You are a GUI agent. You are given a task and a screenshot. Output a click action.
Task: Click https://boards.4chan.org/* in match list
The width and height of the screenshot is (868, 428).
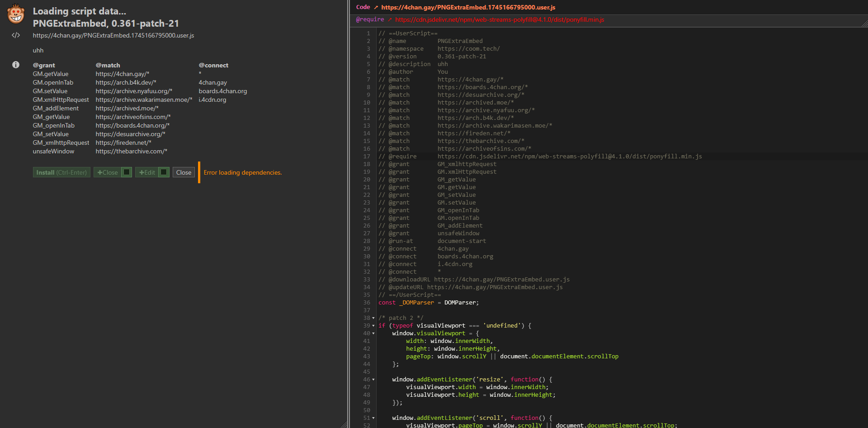pyautogui.click(x=132, y=125)
